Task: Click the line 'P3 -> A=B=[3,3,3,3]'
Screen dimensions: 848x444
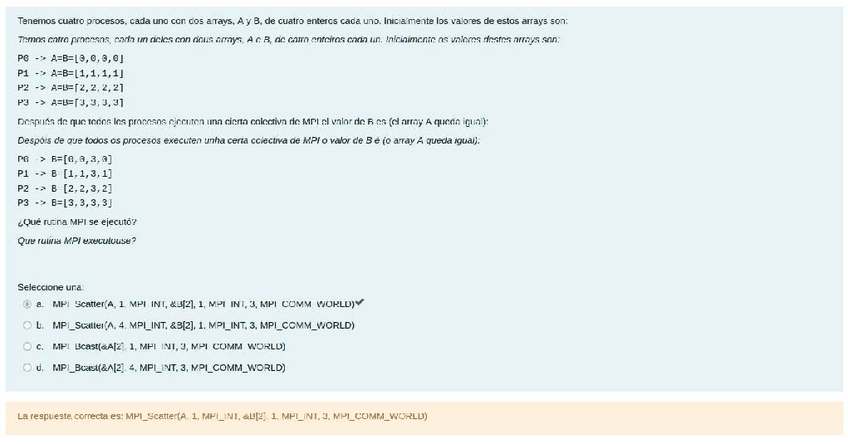Action: 71,102
